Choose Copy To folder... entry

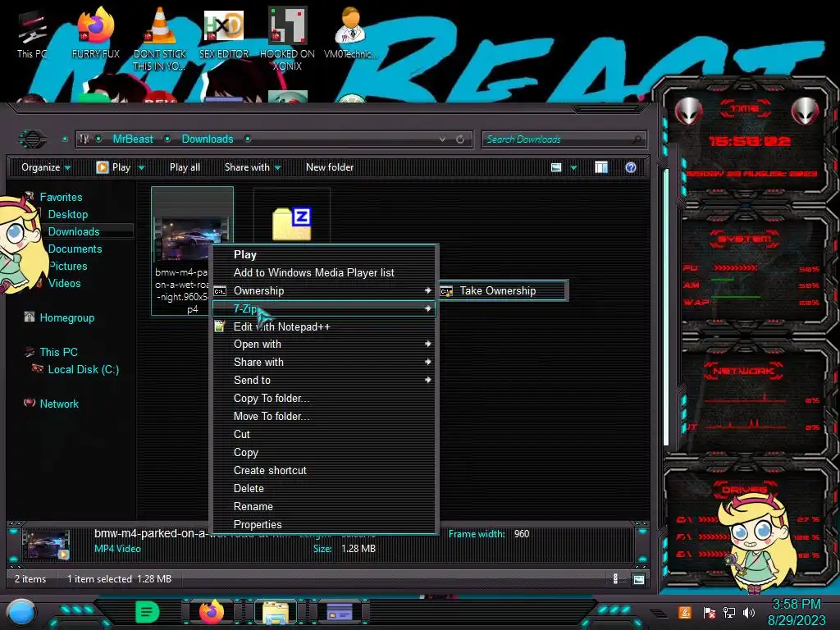(326, 398)
